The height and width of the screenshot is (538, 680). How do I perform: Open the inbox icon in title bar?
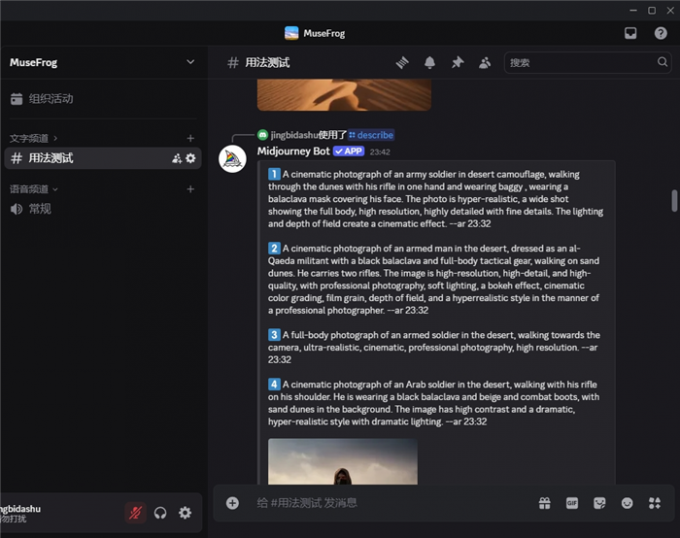pyautogui.click(x=631, y=33)
